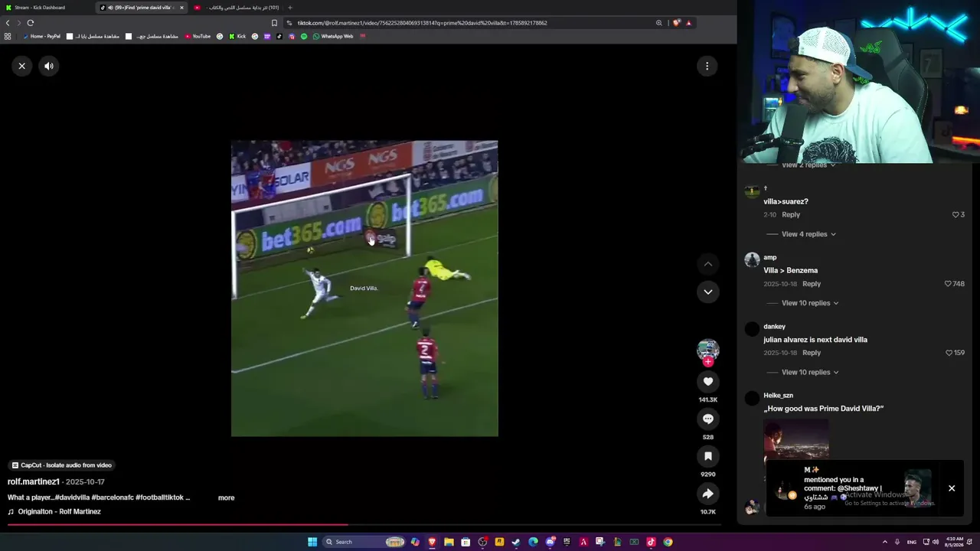This screenshot has width=980, height=551.
Task: Go to the next video
Action: pos(707,292)
